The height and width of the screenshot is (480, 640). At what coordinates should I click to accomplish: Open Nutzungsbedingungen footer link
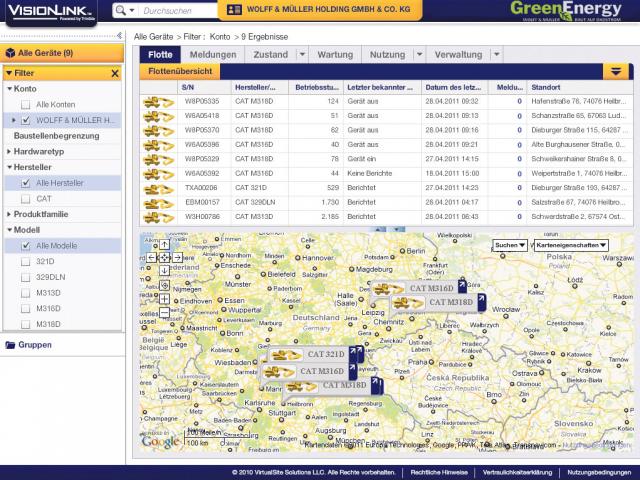coord(599,472)
